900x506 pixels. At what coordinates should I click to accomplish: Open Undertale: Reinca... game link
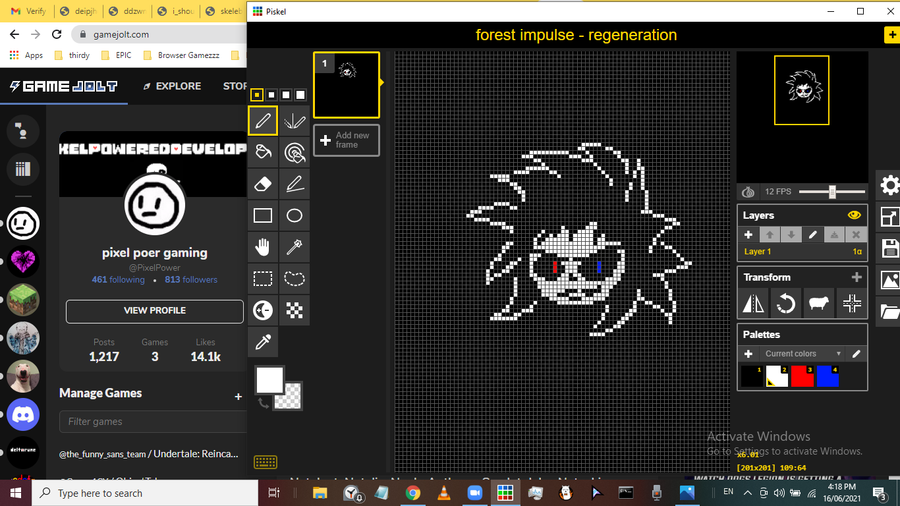coord(195,454)
